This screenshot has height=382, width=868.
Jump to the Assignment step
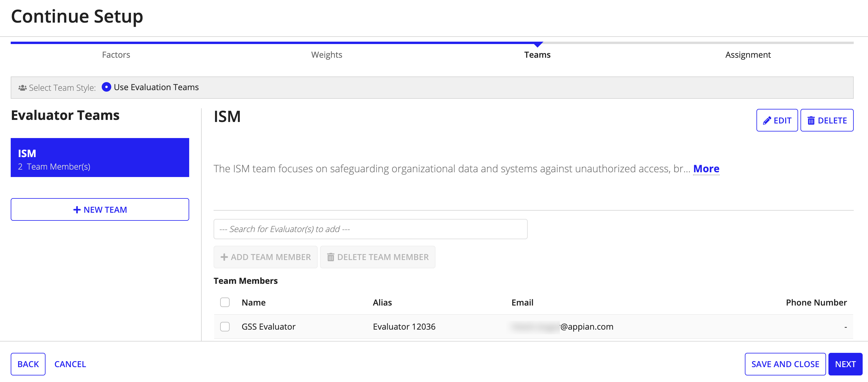coord(748,54)
